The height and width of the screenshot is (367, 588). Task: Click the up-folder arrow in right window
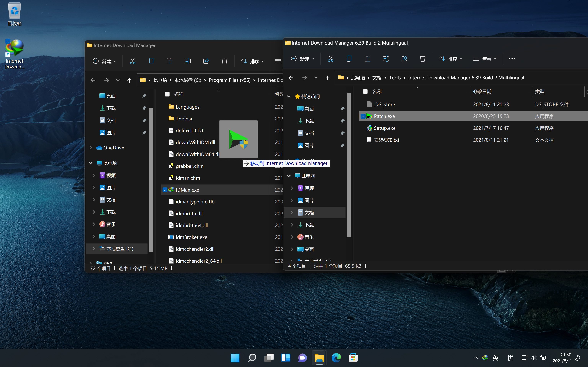(327, 78)
